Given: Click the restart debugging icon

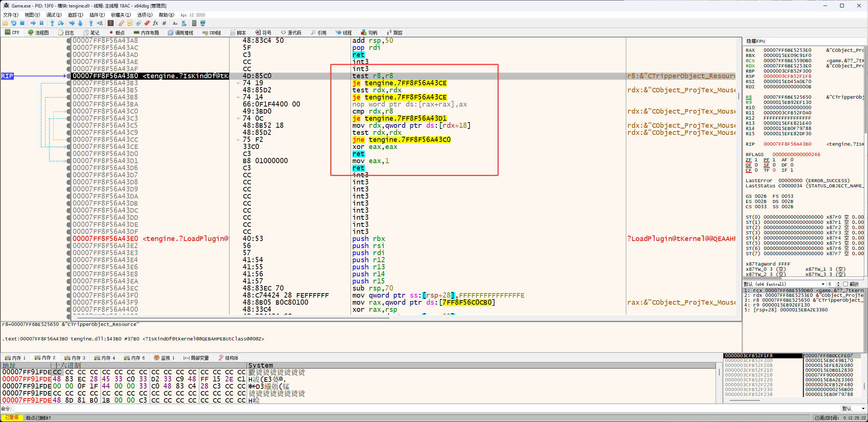Looking at the screenshot, I should coord(14,23).
